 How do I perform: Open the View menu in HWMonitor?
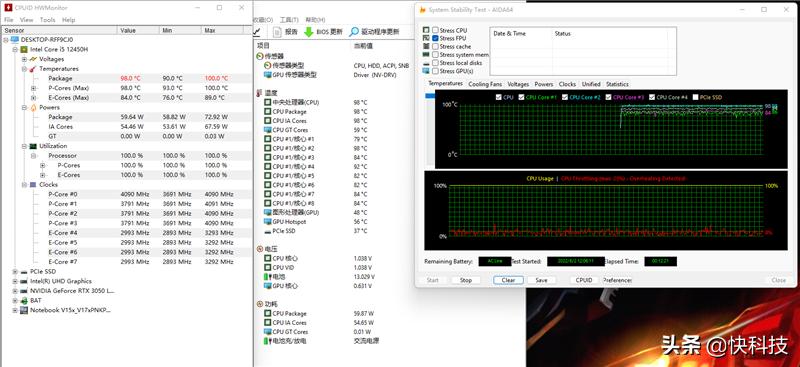(27, 20)
